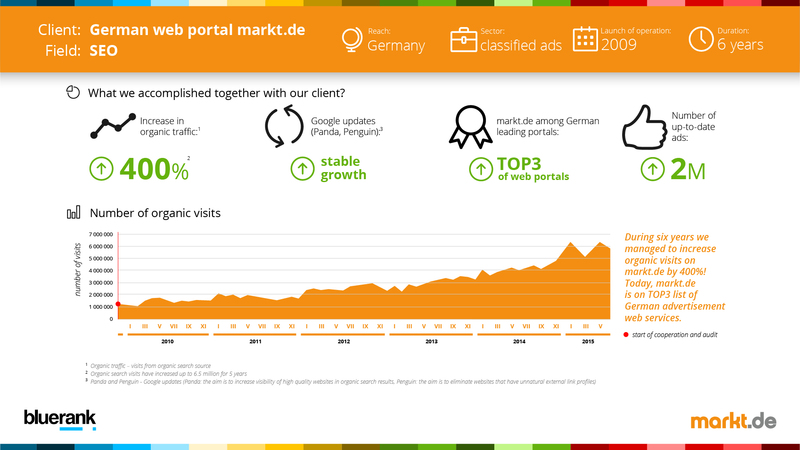Click the clock icon beside Duration
The width and height of the screenshot is (800, 450).
click(x=701, y=39)
